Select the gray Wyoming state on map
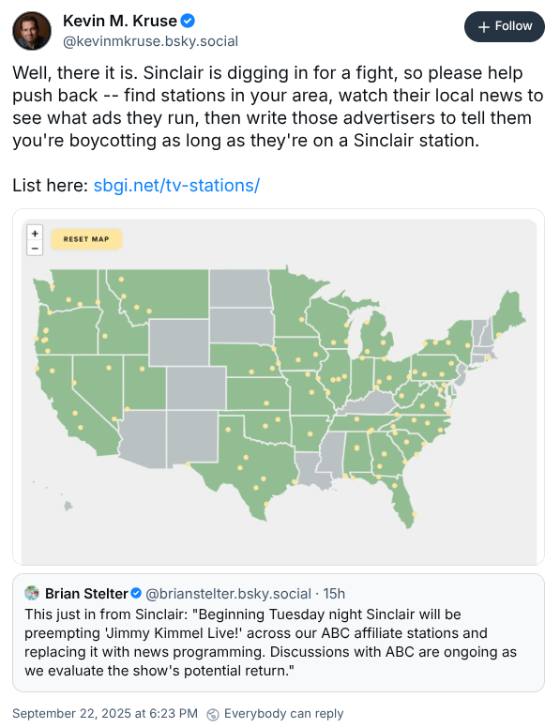This screenshot has width=560, height=728. click(x=179, y=342)
